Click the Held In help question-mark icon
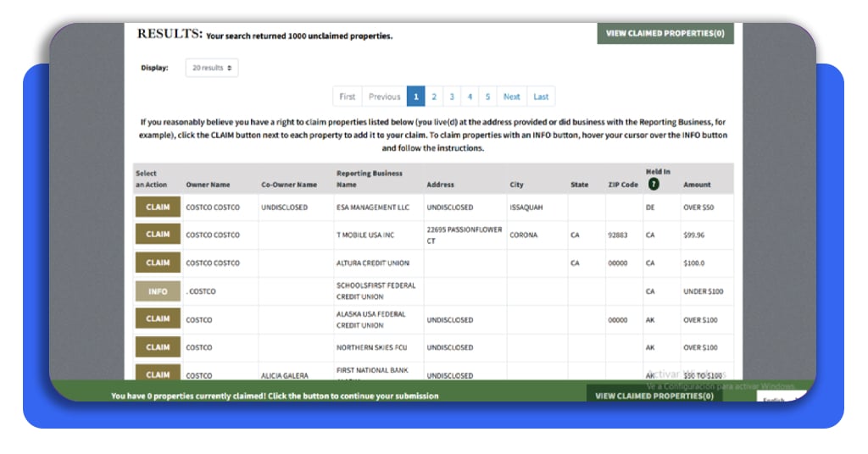This screenshot has width=868, height=454. 654,184
